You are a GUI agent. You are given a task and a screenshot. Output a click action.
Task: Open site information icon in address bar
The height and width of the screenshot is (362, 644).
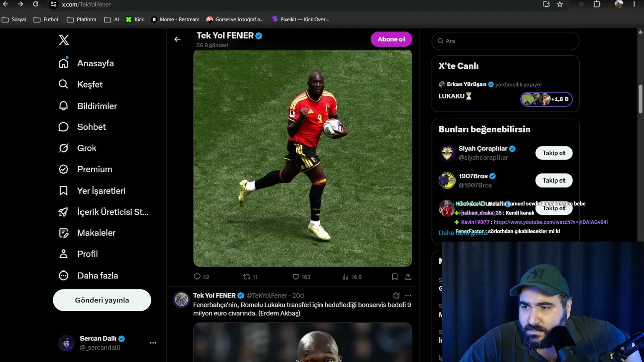tap(54, 4)
